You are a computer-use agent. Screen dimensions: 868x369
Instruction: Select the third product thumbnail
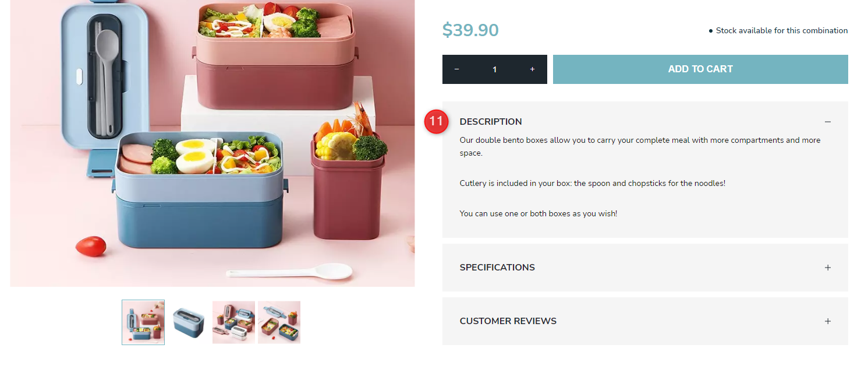point(233,322)
